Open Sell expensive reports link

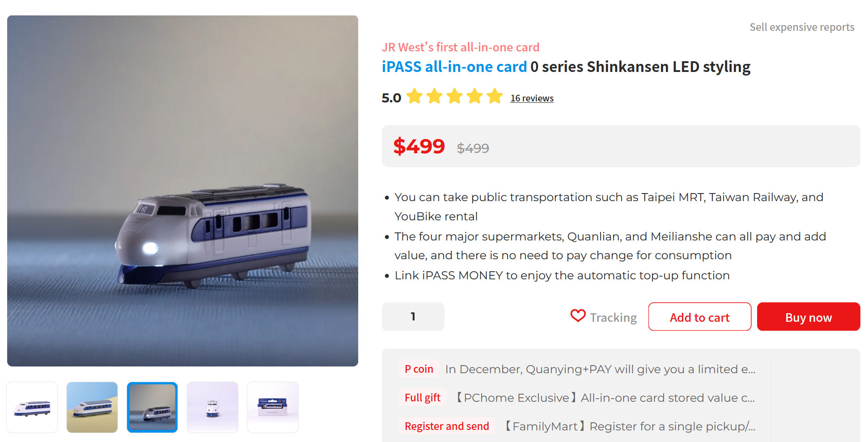point(801,27)
